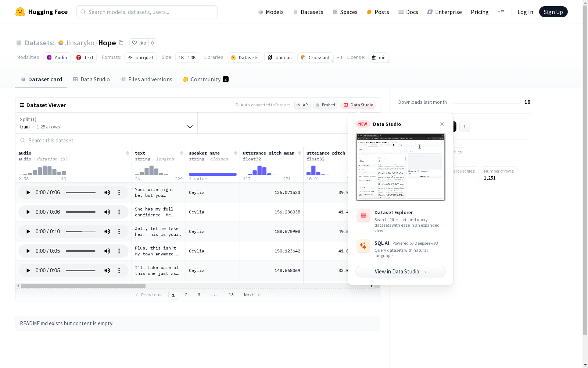The image size is (588, 368).
Task: Click the Data Studio preview thumbnail
Action: tap(401, 167)
